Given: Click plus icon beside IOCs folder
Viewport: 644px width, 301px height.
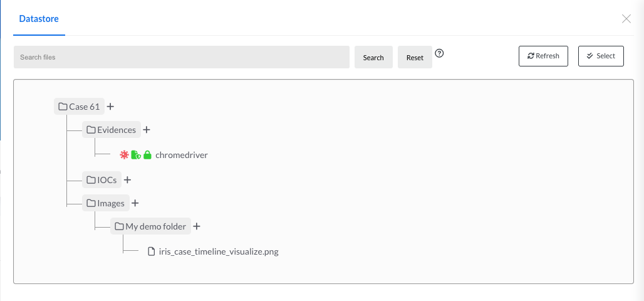Looking at the screenshot, I should pyautogui.click(x=127, y=180).
